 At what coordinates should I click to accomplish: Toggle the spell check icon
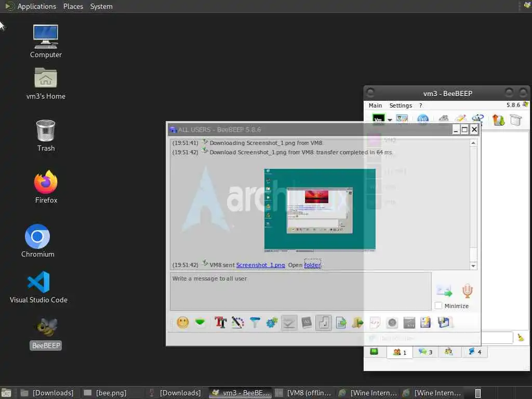289,322
